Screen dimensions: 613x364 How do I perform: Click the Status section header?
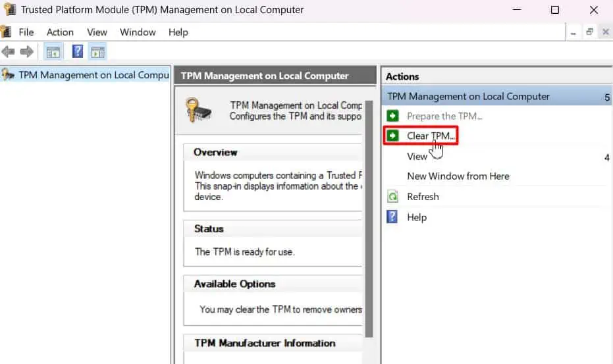[209, 228]
